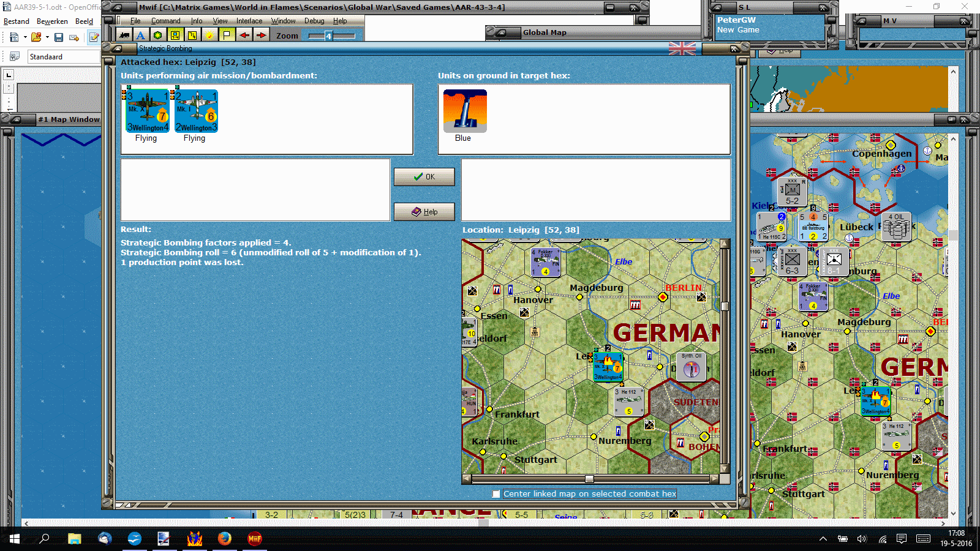Open the Bewerken menu in OpenOffice
This screenshot has height=551, width=980.
pyautogui.click(x=52, y=21)
